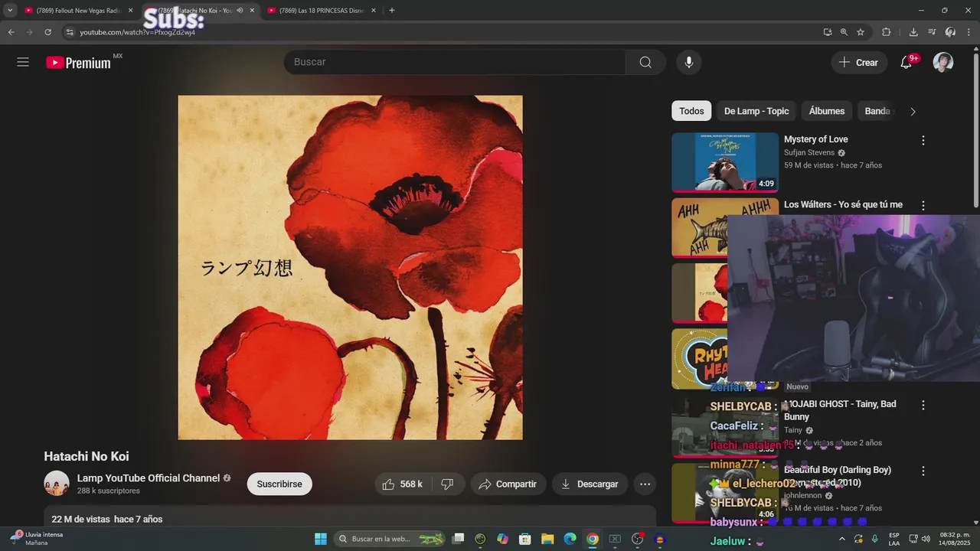
Task: Switch to Las 18 PRINCESAS Disney tab
Action: coord(321,11)
